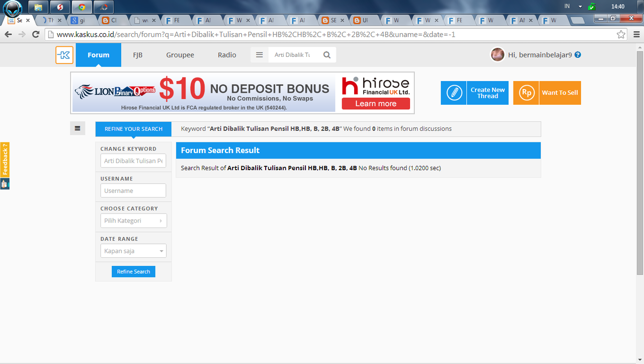This screenshot has width=644, height=364.
Task: Open the FJB navigation item
Action: click(138, 55)
